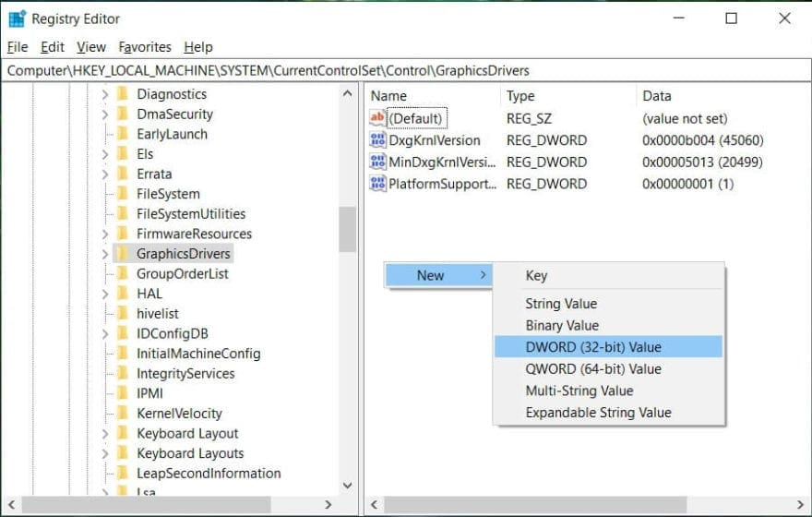Screen dimensions: 812x517
Task: Expand the IDConfigDB tree arrow
Action: [105, 333]
